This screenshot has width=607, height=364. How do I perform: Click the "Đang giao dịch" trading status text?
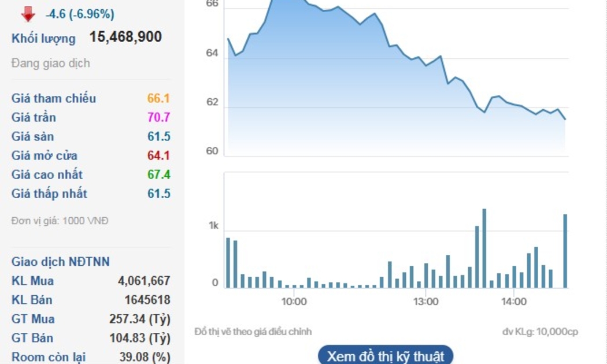pos(51,63)
